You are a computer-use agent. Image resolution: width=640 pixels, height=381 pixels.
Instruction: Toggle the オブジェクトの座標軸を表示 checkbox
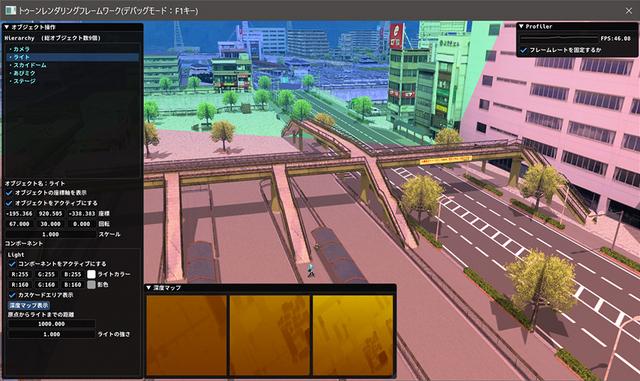[x=9, y=193]
